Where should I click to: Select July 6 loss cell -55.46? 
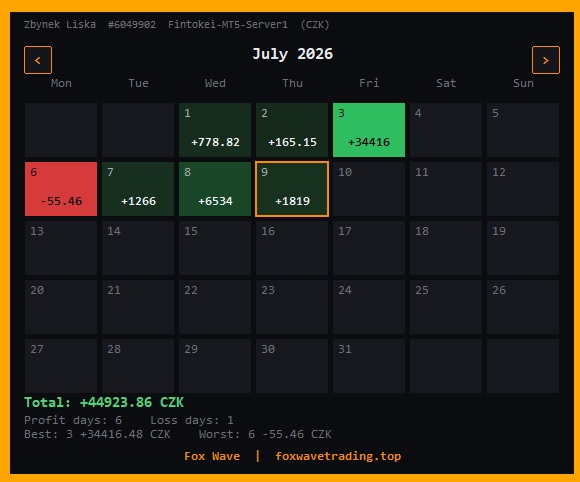pyautogui.click(x=61, y=189)
